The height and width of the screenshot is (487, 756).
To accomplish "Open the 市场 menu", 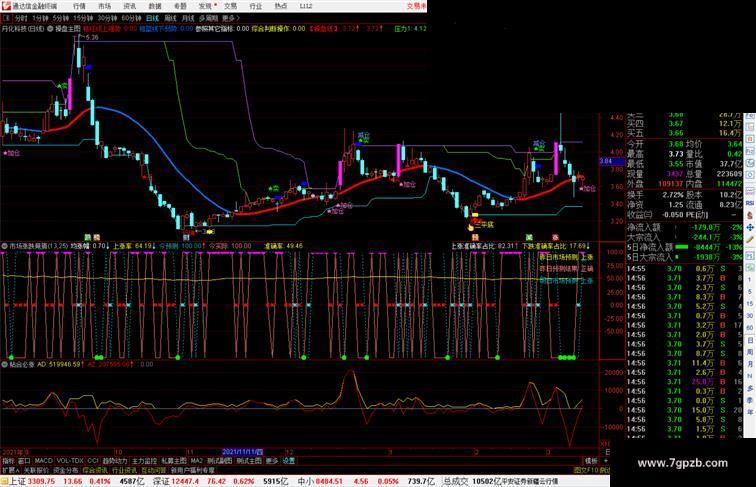I will click(x=104, y=6).
